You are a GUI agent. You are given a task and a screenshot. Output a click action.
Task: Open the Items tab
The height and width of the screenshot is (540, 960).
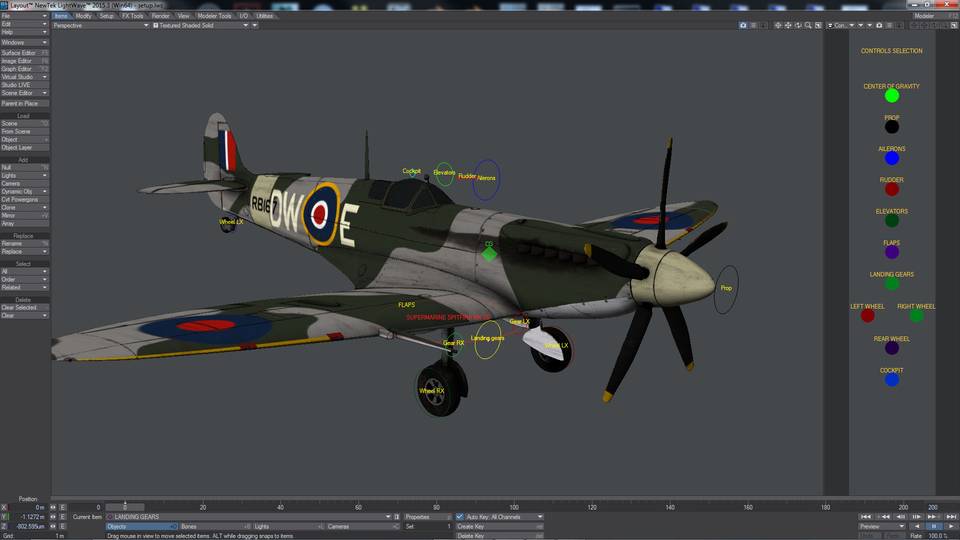click(61, 16)
